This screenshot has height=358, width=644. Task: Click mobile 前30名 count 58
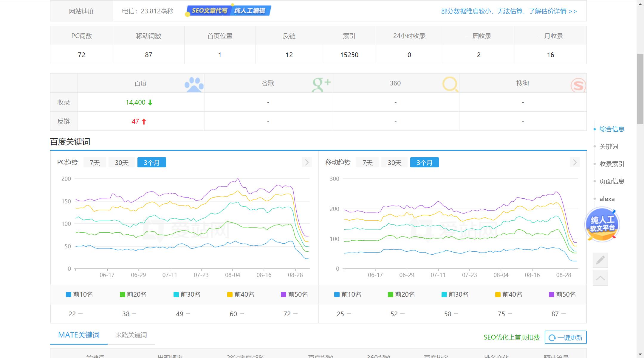click(x=448, y=314)
